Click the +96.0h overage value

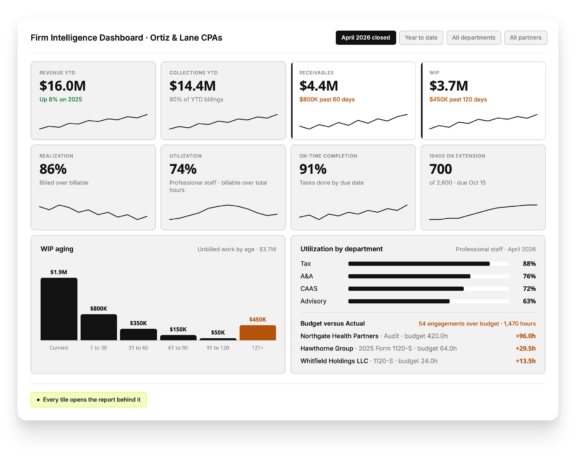526,336
